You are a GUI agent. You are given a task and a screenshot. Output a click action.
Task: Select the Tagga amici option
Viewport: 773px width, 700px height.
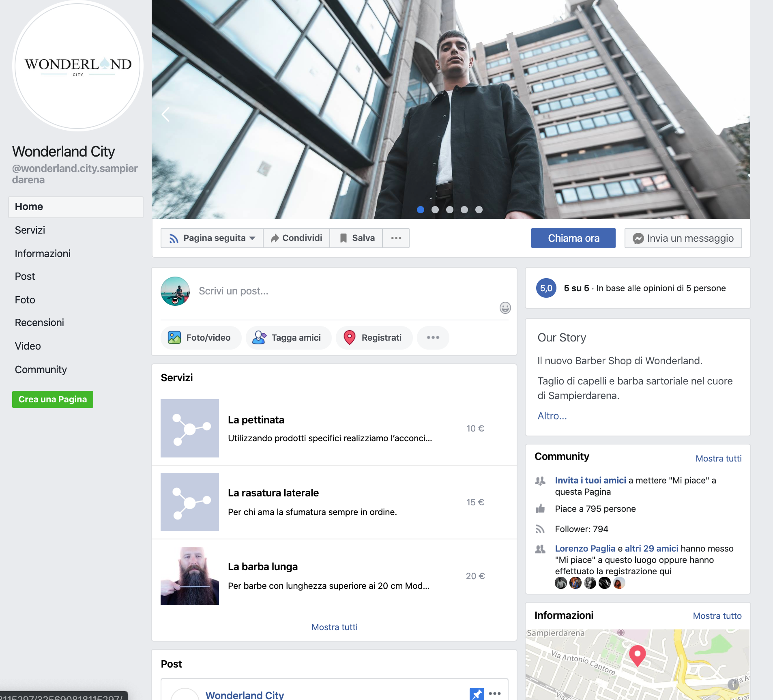pos(288,338)
